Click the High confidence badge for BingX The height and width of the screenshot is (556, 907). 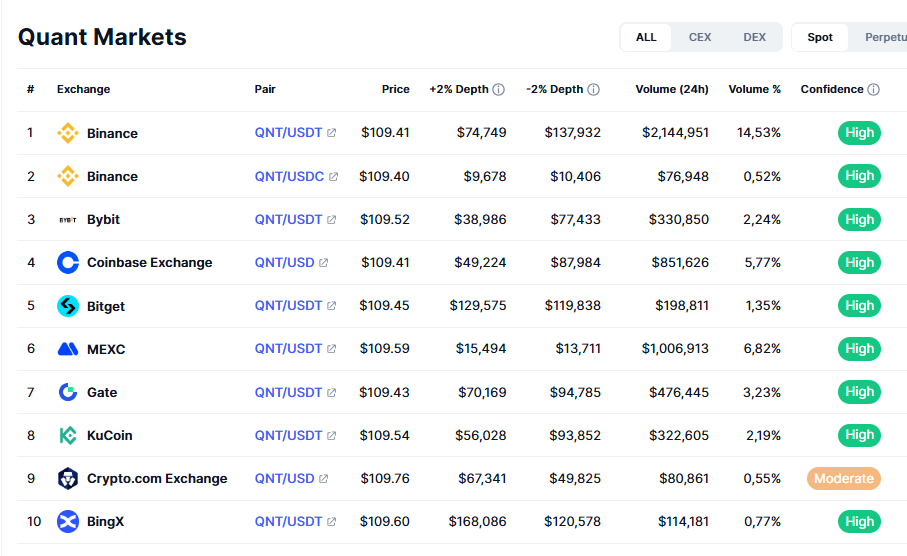coord(860,521)
